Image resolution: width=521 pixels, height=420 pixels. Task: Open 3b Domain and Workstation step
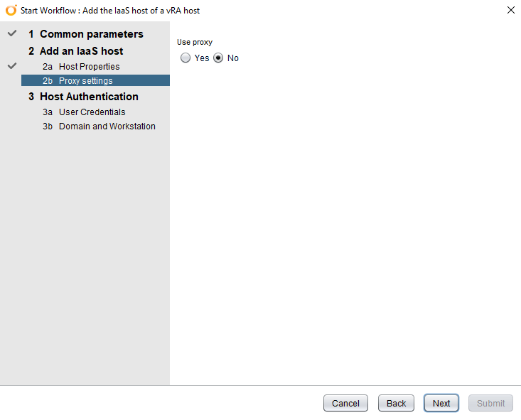tap(107, 126)
